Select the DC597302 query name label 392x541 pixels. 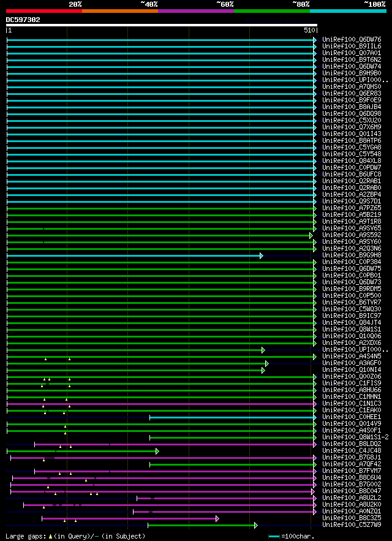(x=23, y=20)
